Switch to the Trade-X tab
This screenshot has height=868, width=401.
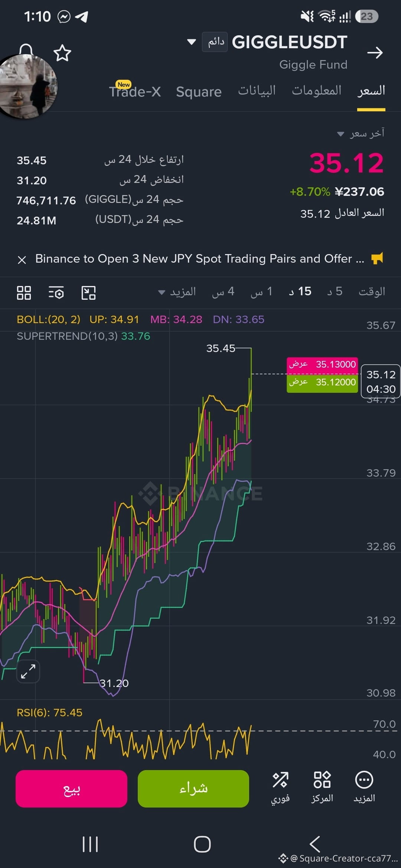click(135, 91)
